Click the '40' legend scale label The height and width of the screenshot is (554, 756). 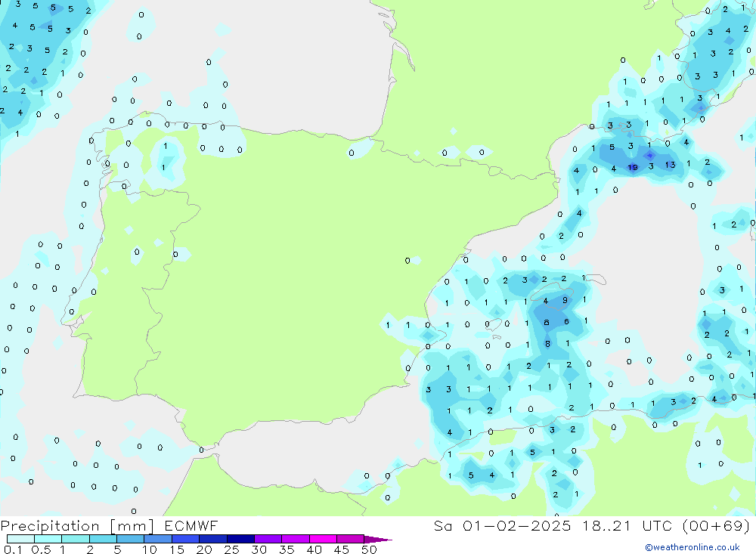click(314, 549)
